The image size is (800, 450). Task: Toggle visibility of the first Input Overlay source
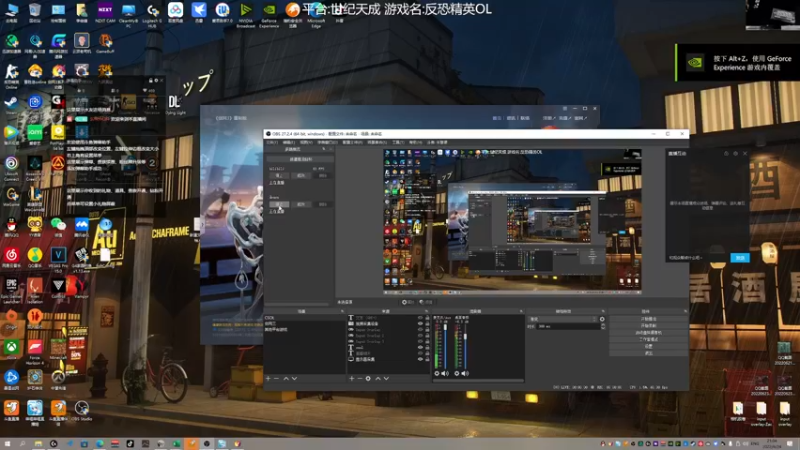coord(420,330)
